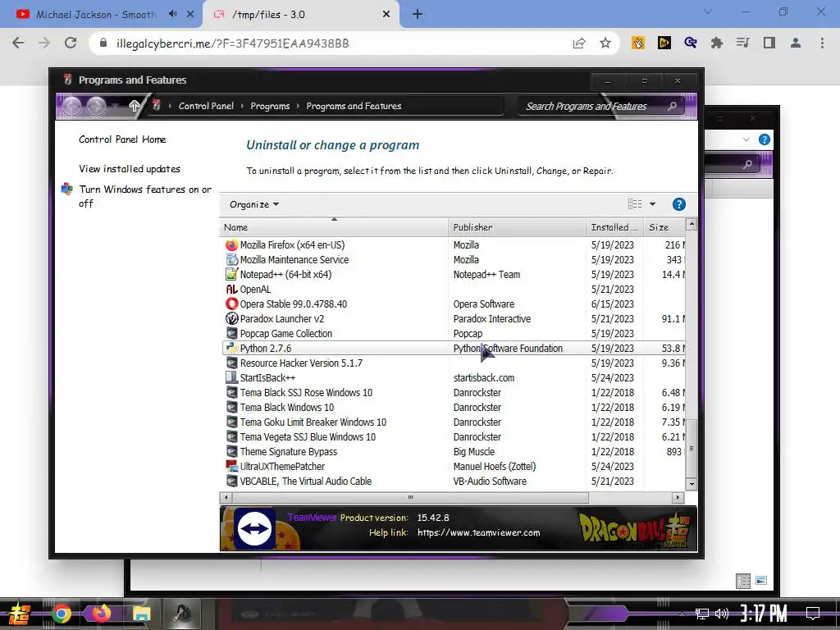
Task: Click Programs and Features breadcrumb item
Action: tap(354, 106)
